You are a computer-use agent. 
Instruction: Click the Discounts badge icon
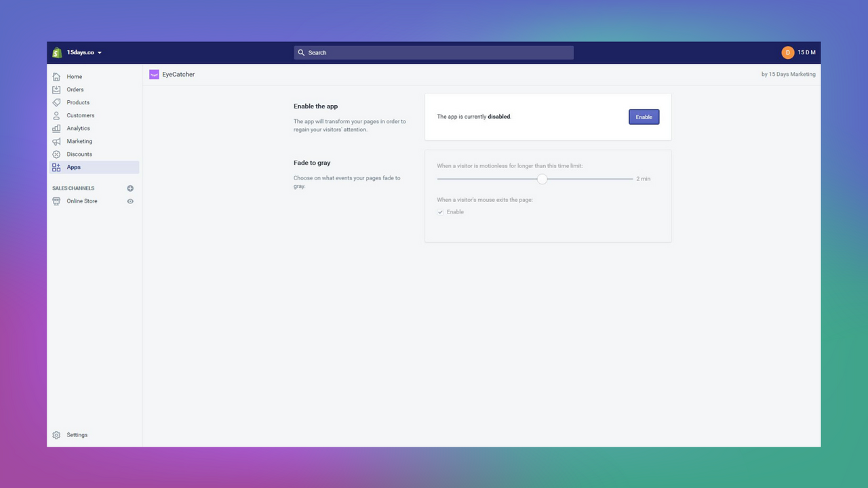coord(56,154)
